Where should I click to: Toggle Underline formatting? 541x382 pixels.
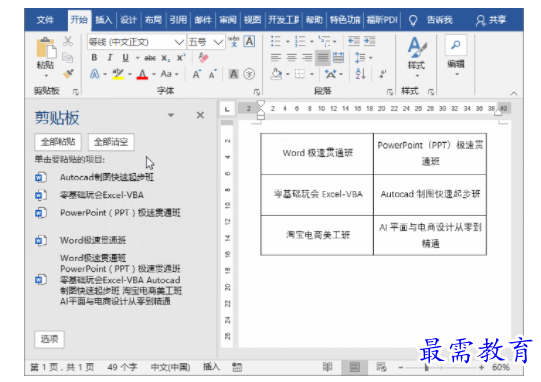(x=126, y=58)
